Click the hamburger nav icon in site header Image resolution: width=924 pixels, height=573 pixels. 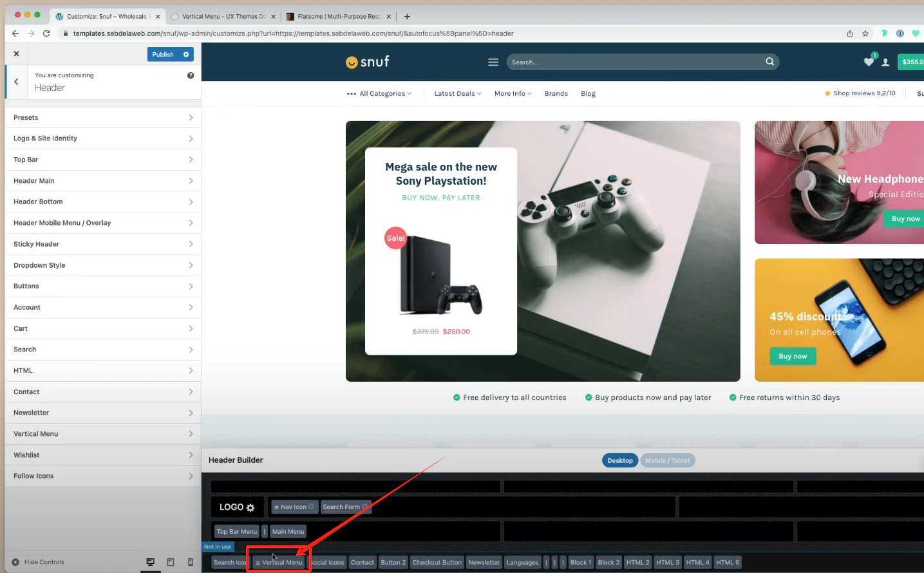point(493,62)
